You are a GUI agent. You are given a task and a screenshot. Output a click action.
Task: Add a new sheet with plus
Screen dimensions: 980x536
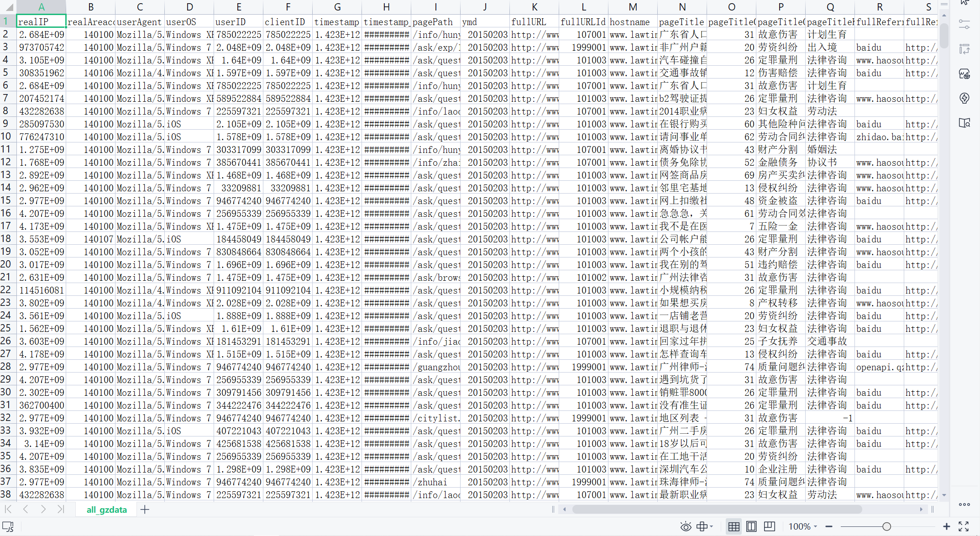(145, 510)
